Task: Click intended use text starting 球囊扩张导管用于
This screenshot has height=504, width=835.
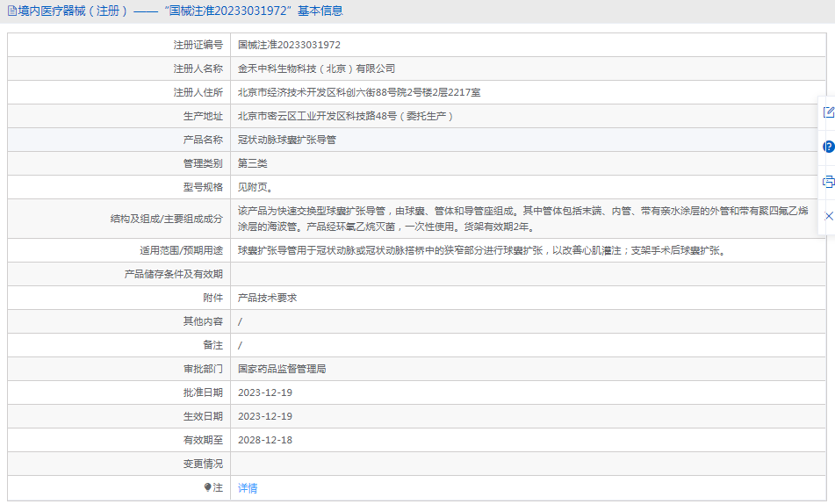Action: click(482, 250)
